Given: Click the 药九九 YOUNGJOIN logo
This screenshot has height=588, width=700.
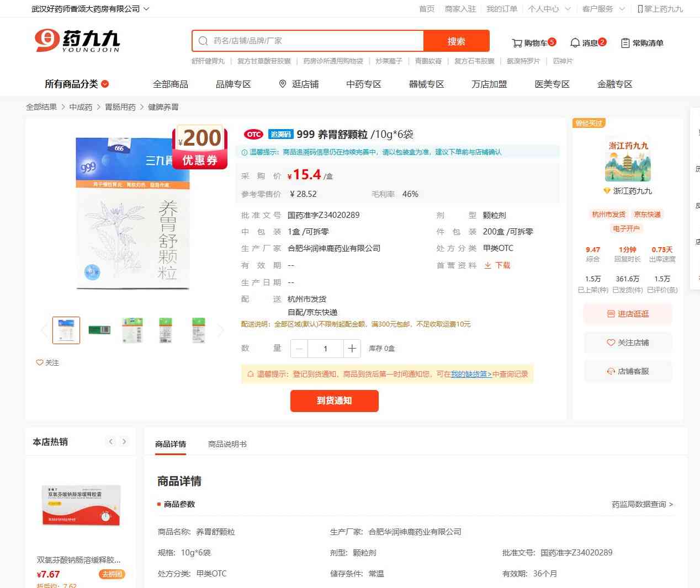Looking at the screenshot, I should point(77,41).
